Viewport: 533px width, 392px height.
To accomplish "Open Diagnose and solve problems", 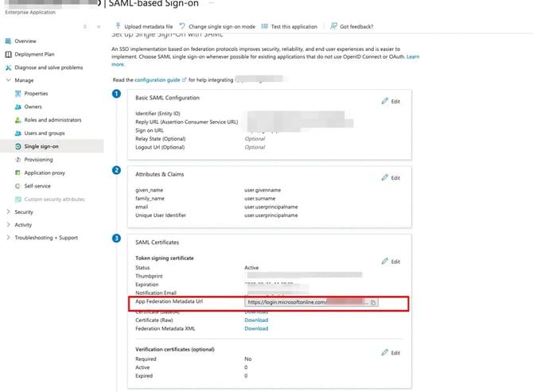I will (x=49, y=68).
